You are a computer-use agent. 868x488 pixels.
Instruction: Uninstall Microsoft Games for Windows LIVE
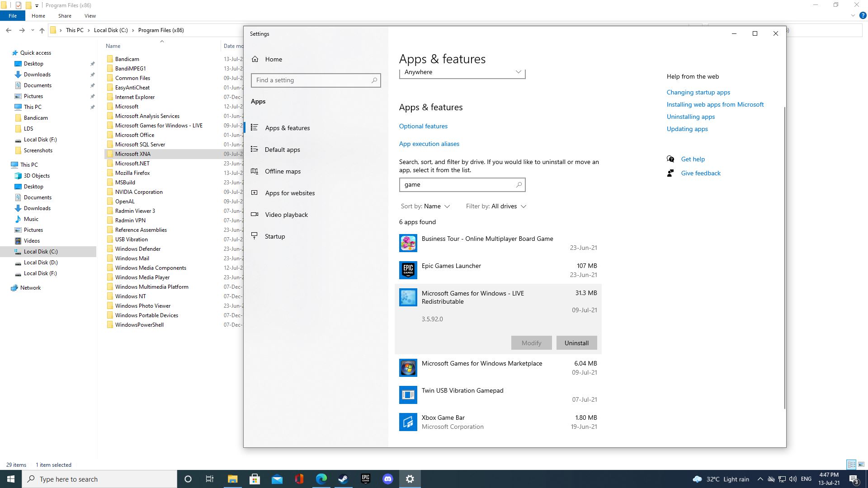pyautogui.click(x=576, y=343)
